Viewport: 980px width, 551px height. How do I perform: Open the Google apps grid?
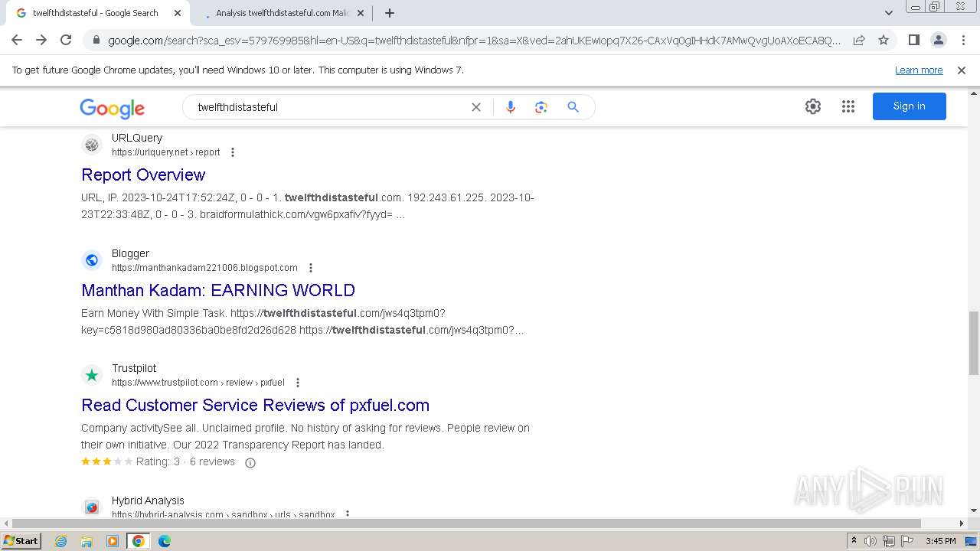pos(848,106)
